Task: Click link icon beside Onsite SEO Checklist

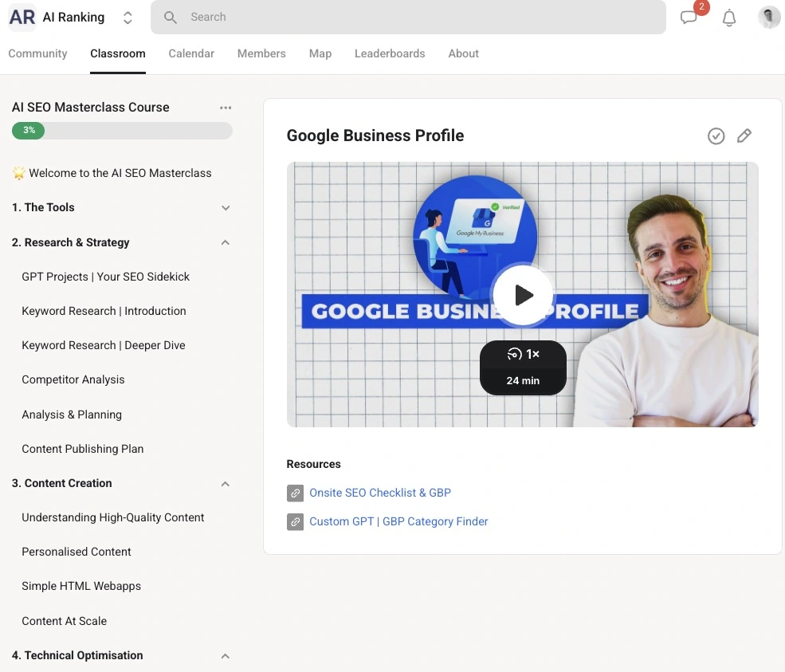Action: tap(295, 493)
